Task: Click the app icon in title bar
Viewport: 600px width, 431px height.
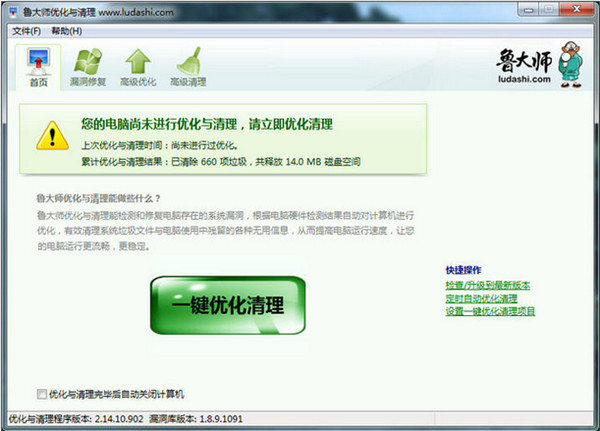Action: 13,12
